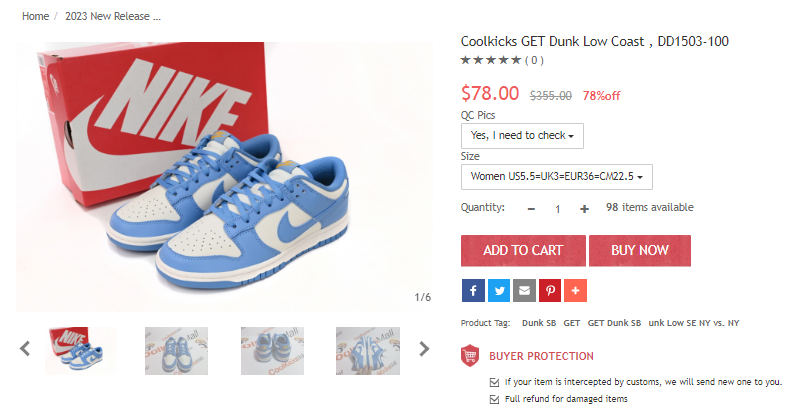Viewport: 799px width, 419px height.
Task: Toggle the customs interception checkbox
Action: coord(494,382)
